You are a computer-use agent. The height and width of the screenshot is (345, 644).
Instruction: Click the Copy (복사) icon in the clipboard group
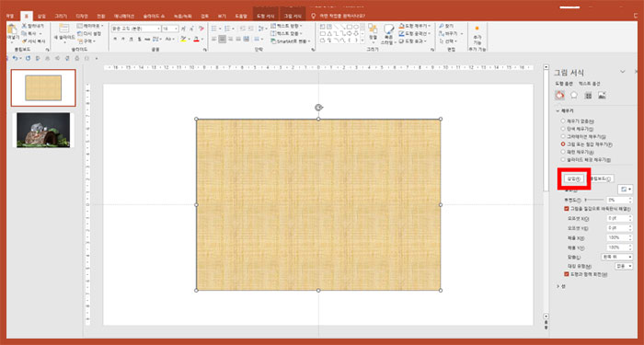coord(24,33)
